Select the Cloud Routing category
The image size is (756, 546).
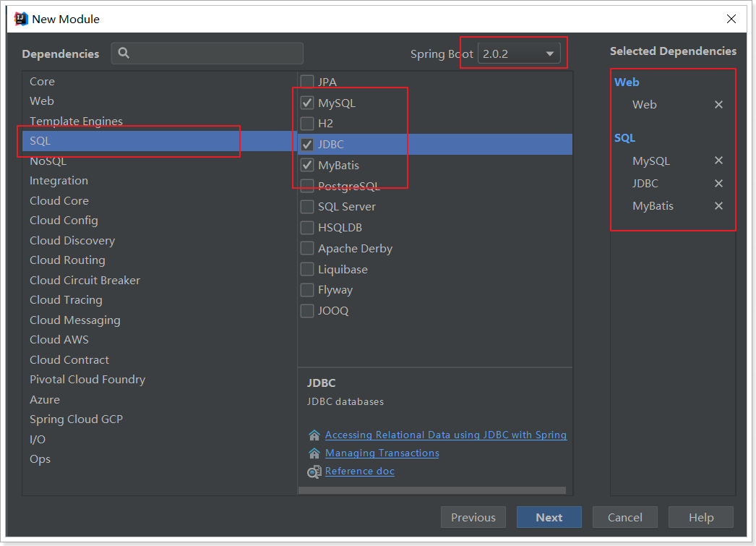pyautogui.click(x=160, y=260)
